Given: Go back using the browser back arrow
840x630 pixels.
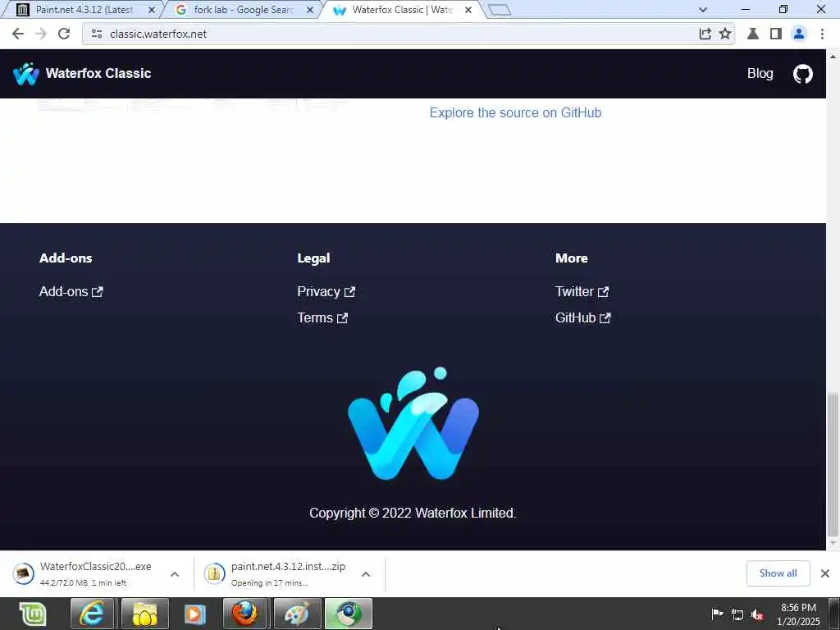Looking at the screenshot, I should point(18,34).
